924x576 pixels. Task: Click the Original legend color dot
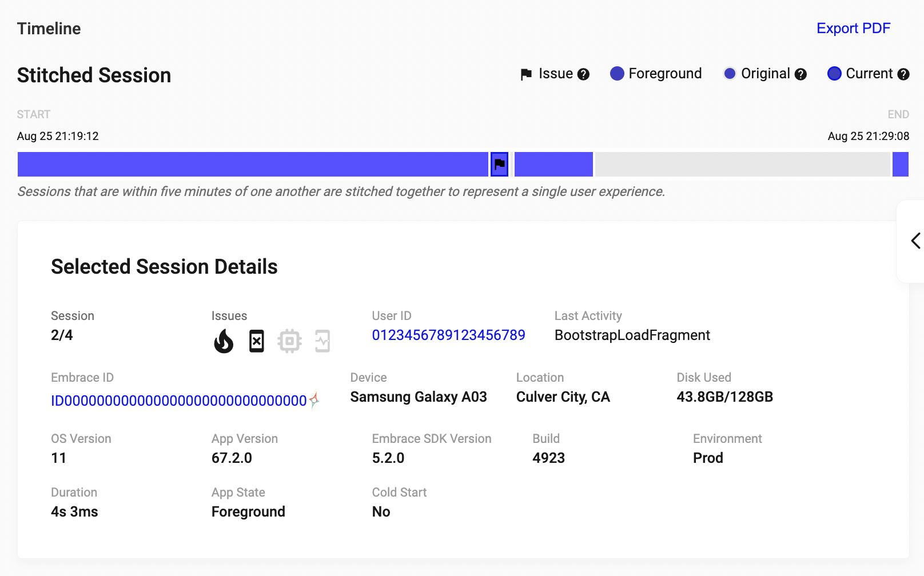click(x=730, y=74)
